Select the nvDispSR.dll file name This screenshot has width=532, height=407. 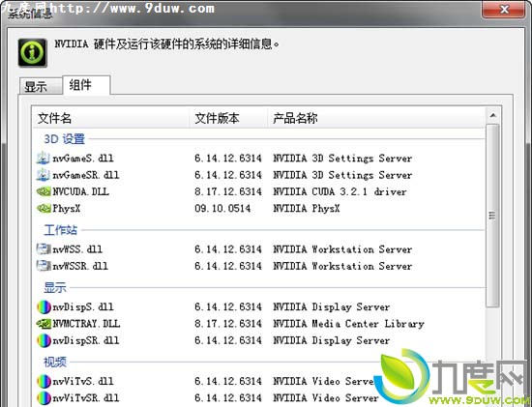86,340
